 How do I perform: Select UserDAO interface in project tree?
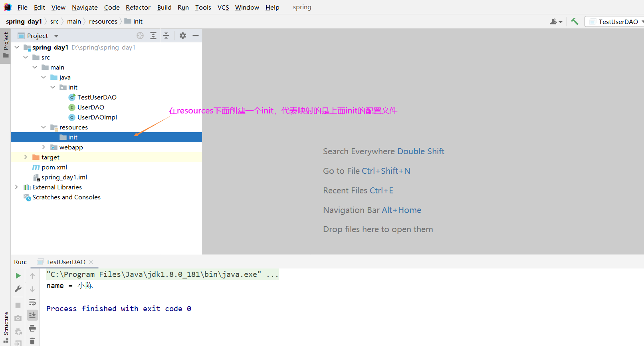[x=91, y=107]
